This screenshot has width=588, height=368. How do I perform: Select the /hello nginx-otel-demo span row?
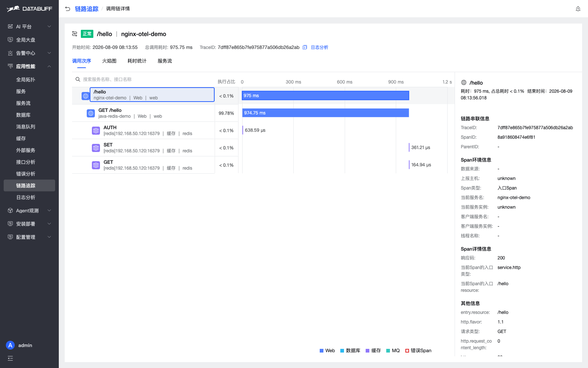[x=152, y=95]
